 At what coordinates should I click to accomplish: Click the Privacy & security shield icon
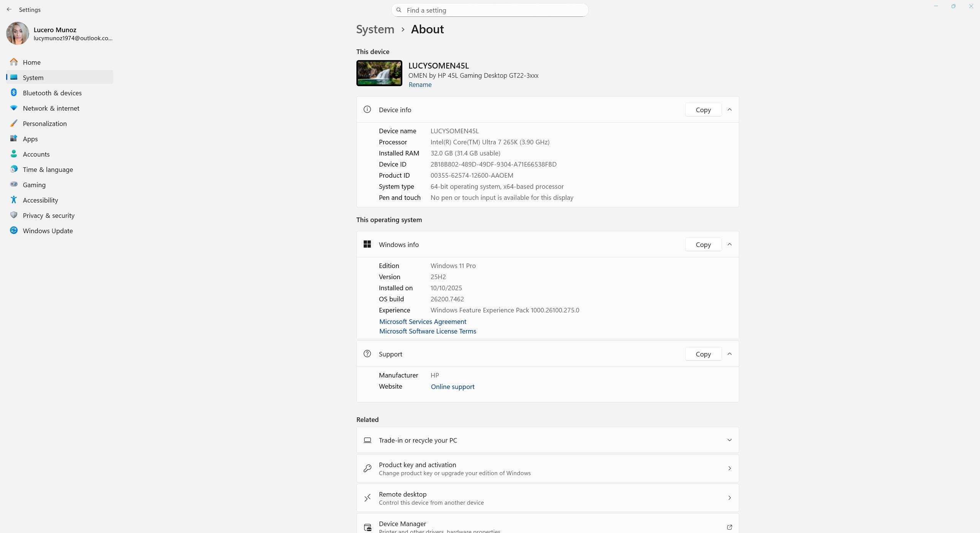tap(14, 215)
